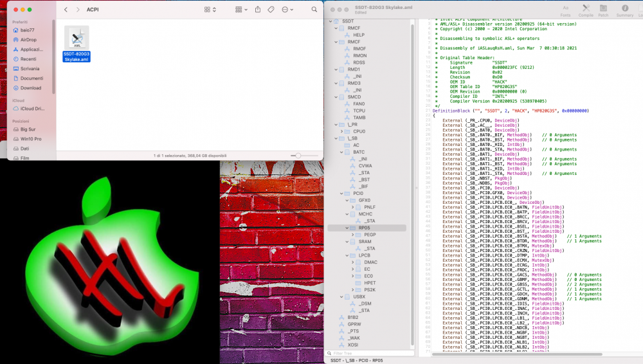Select CVWA method in tree

[x=365, y=166]
